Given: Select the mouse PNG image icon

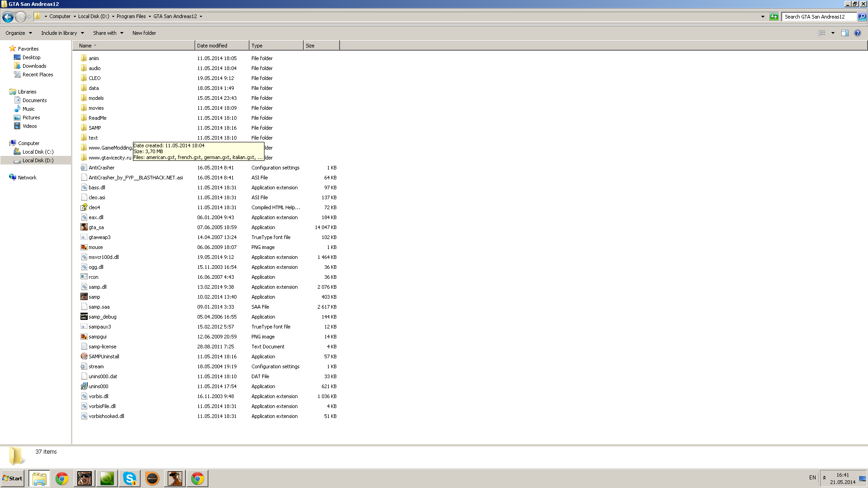Looking at the screenshot, I should [84, 247].
